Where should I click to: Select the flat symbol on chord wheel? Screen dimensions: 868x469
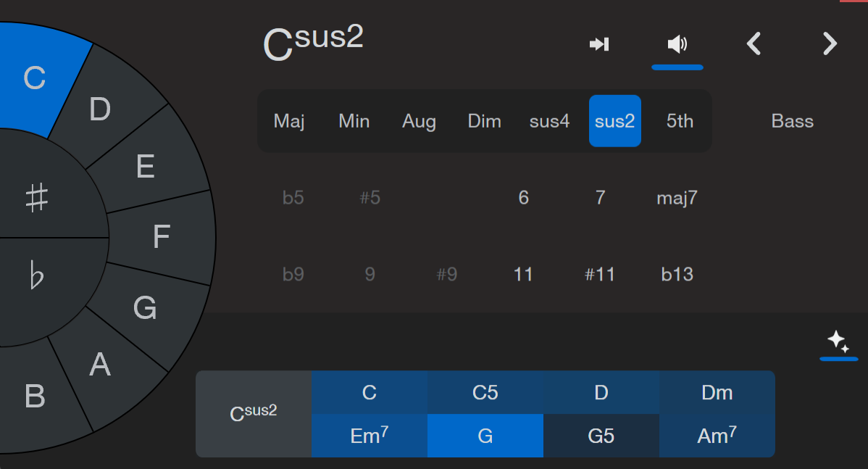click(36, 275)
